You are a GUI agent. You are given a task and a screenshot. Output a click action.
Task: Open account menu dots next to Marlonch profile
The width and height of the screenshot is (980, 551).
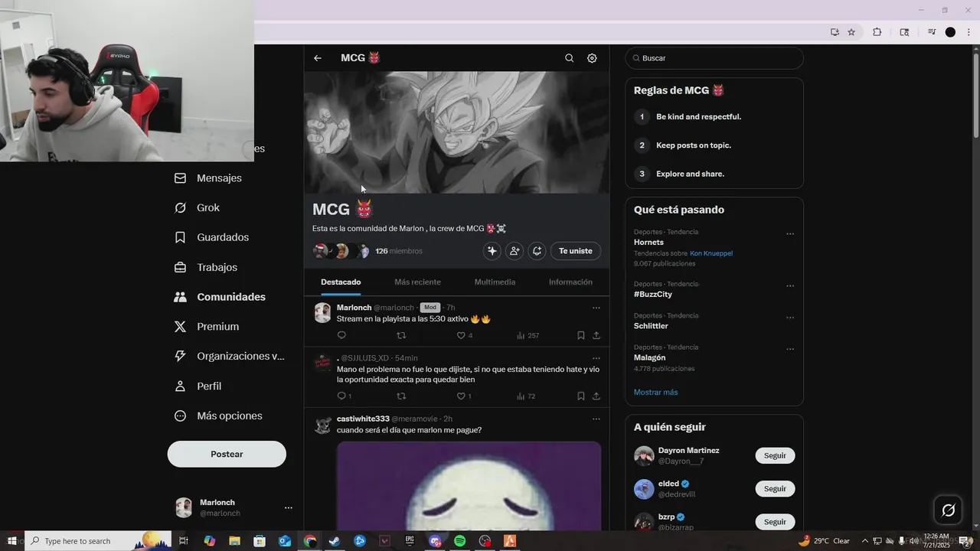tap(289, 508)
